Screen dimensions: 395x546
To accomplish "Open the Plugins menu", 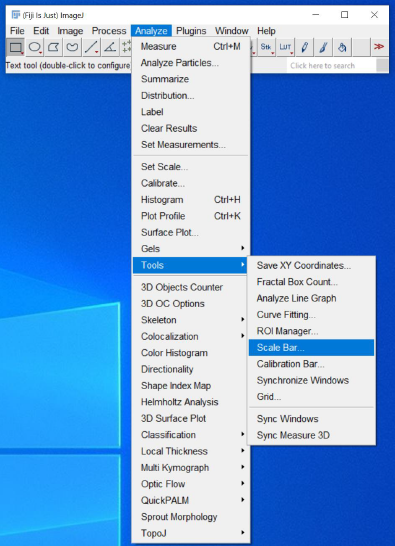I will click(191, 31).
